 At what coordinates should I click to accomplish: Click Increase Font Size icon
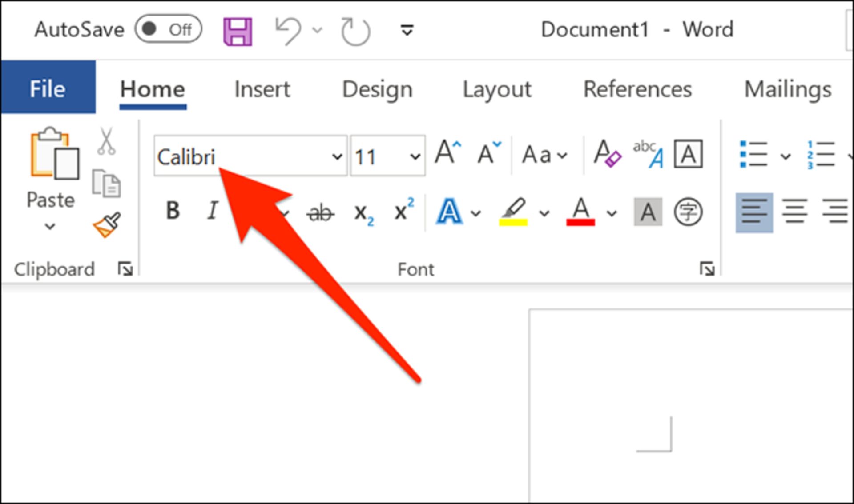coord(447,153)
